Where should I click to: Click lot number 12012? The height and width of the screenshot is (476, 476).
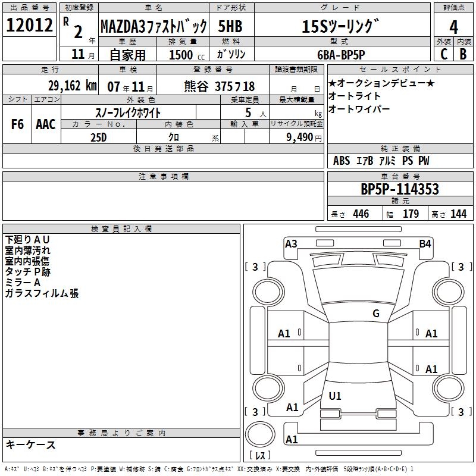pyautogui.click(x=29, y=26)
